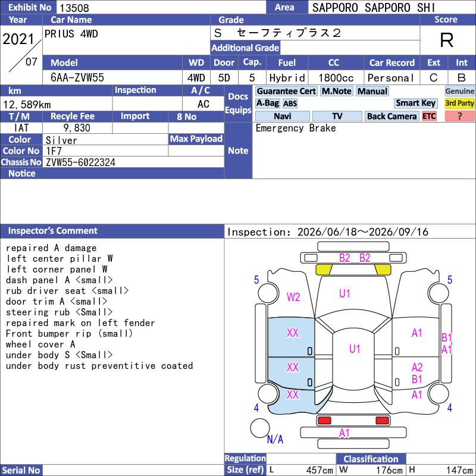Image resolution: width=476 pixels, height=476 pixels.
Task: Click the U1 mark on the windshield
Action: click(x=345, y=293)
